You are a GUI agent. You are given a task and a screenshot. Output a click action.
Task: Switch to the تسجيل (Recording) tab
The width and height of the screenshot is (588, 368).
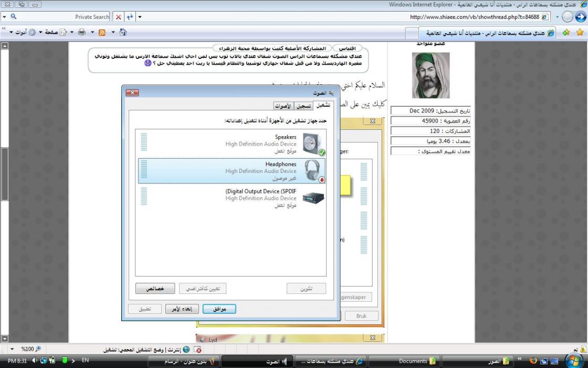pos(303,106)
